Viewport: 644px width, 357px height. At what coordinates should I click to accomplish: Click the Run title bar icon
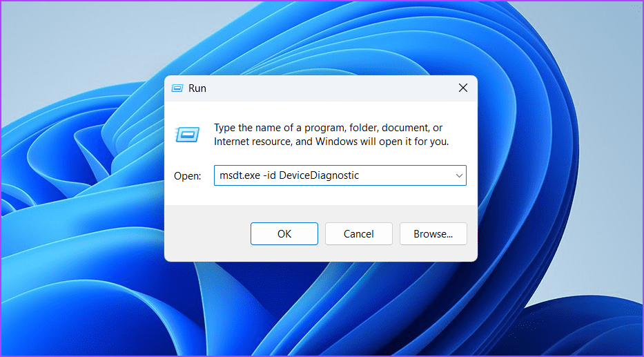[x=177, y=88]
